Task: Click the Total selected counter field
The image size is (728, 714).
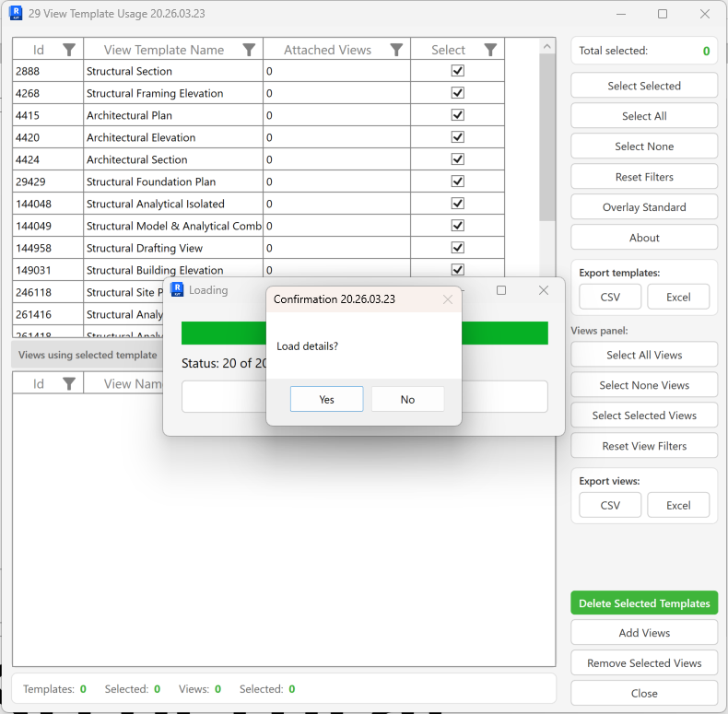Action: click(x=644, y=51)
